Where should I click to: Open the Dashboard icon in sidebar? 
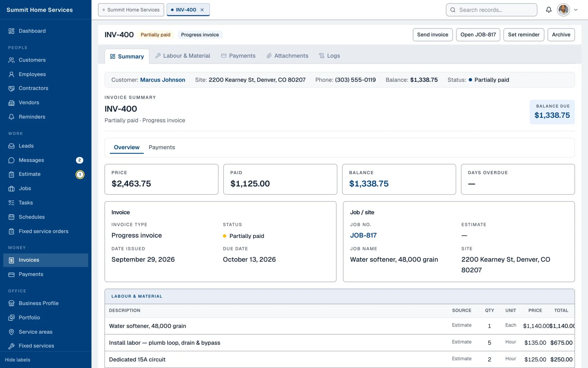coord(11,31)
